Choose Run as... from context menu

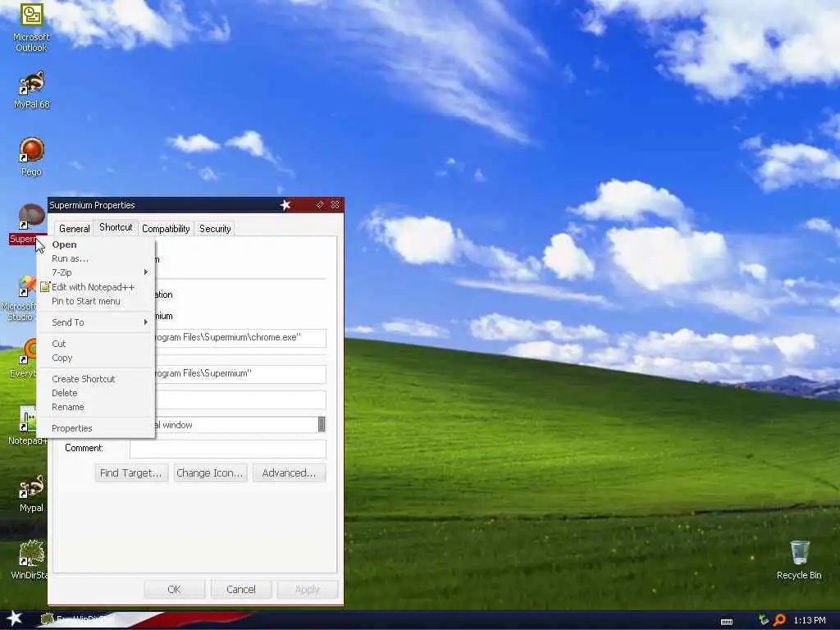click(x=95, y=258)
